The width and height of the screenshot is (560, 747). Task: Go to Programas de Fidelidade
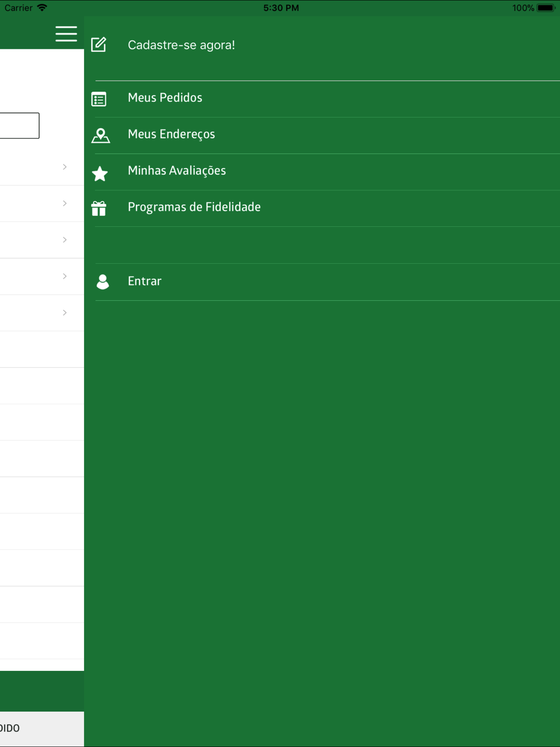[194, 207]
